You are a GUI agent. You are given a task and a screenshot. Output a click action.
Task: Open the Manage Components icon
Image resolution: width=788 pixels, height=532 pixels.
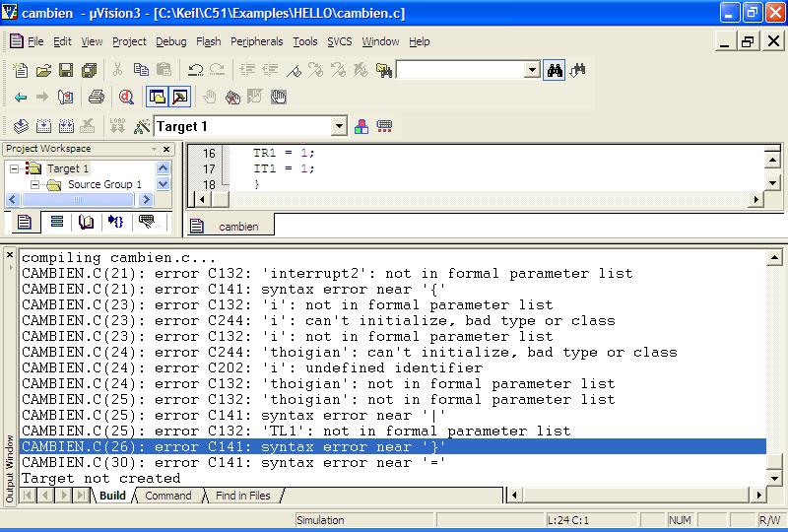361,126
